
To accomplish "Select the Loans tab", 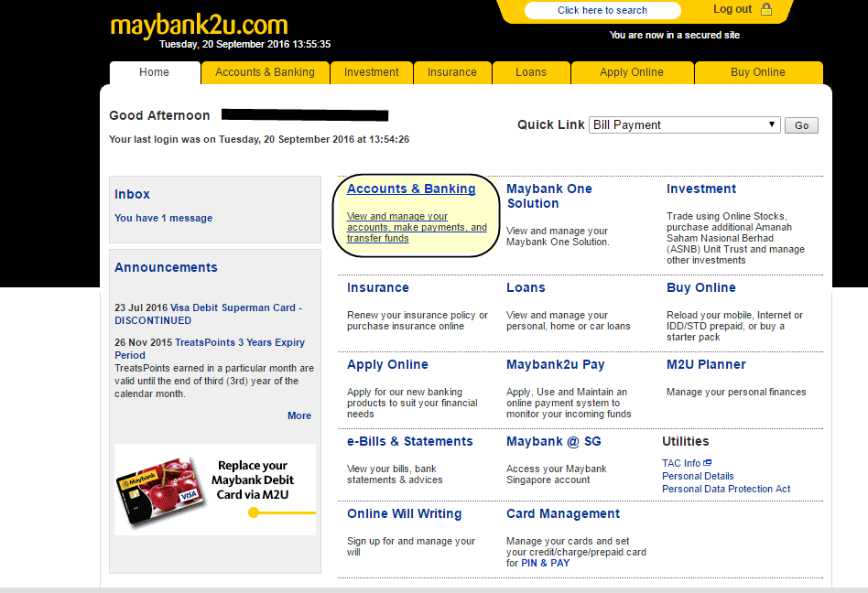I will pyautogui.click(x=531, y=72).
